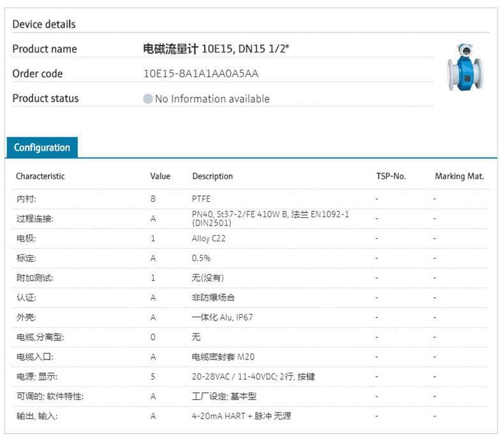The width and height of the screenshot is (504, 440).
Task: Click the PTFE description cell
Action: click(x=201, y=199)
